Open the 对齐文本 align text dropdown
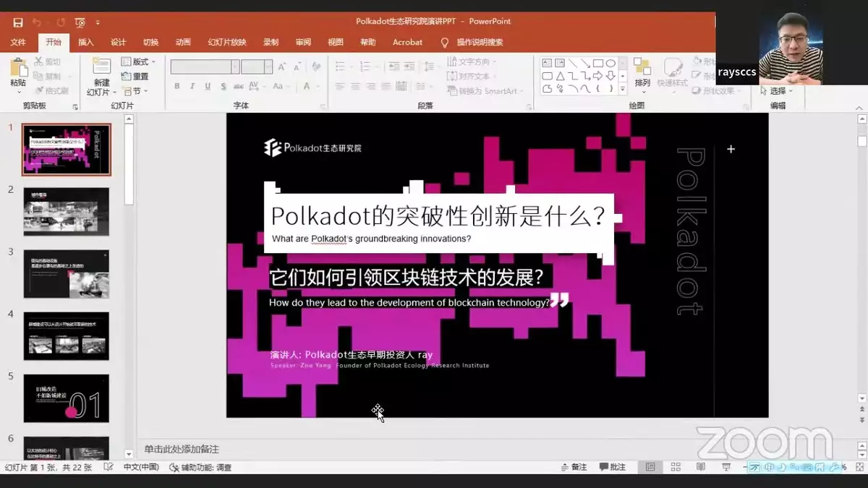The width and height of the screenshot is (868, 488). click(x=472, y=76)
